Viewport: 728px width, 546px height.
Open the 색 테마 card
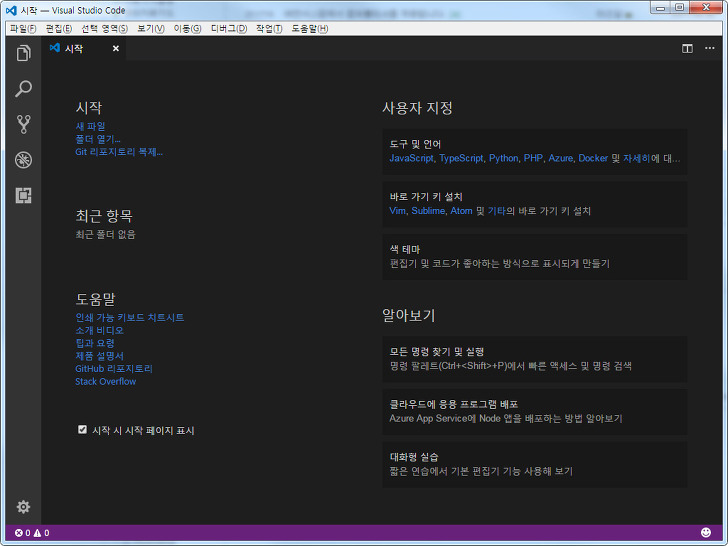point(535,257)
